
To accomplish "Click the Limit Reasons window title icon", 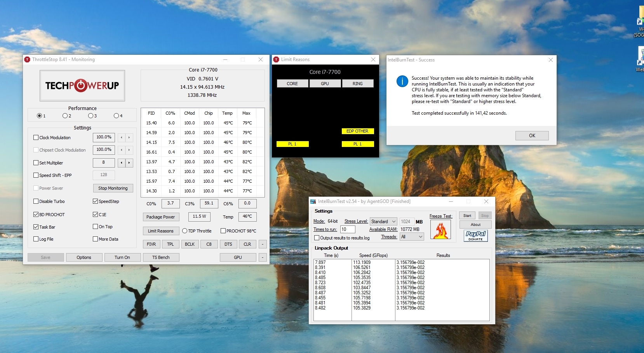I will (276, 59).
